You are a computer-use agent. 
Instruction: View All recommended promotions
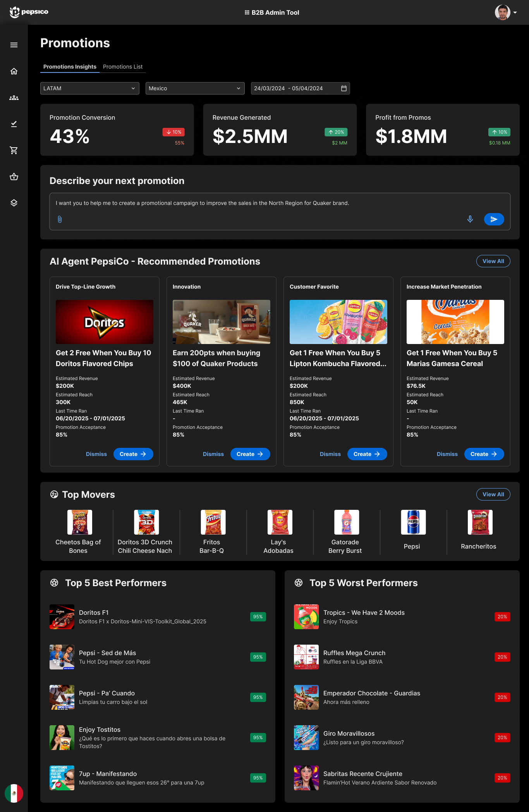(493, 261)
